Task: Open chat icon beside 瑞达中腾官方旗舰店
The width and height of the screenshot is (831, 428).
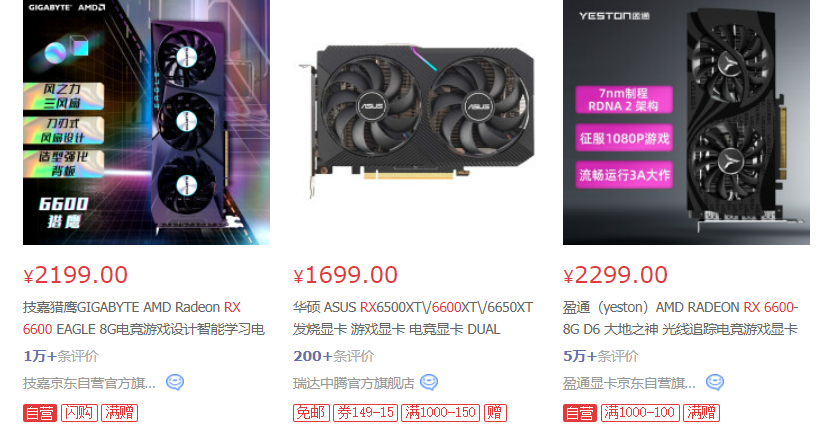Action: click(x=429, y=382)
